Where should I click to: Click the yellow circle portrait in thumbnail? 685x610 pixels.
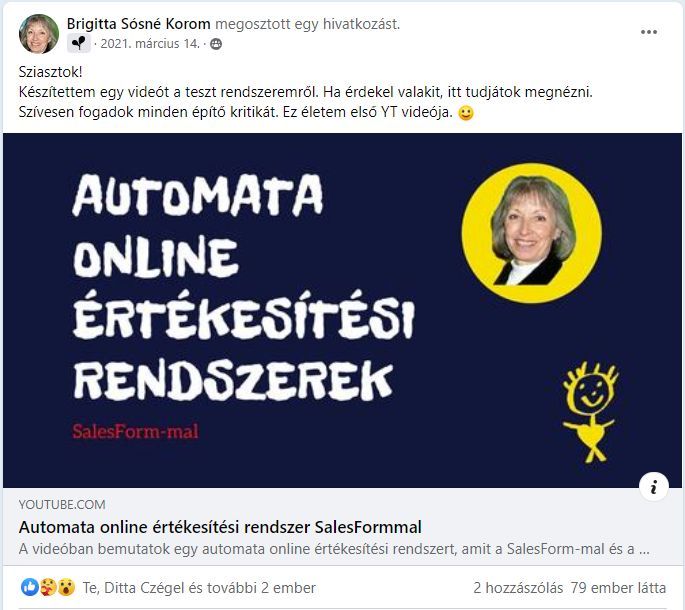[532, 233]
